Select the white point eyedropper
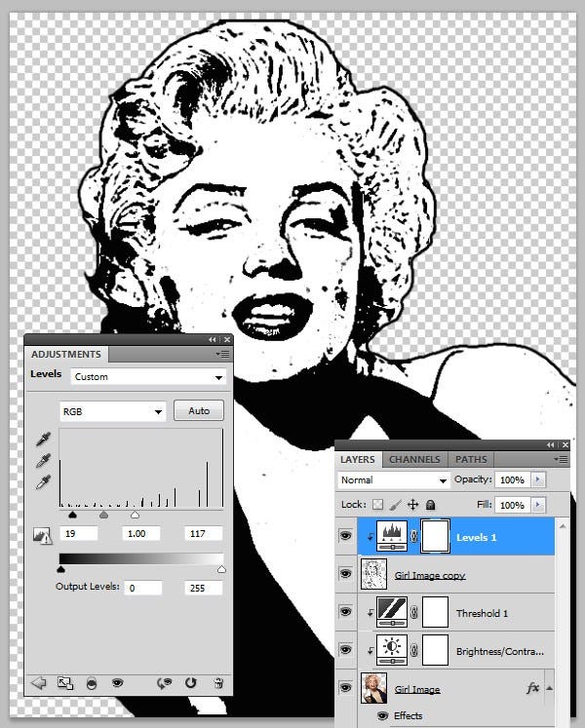Screen dimensions: 585x728 (43, 482)
